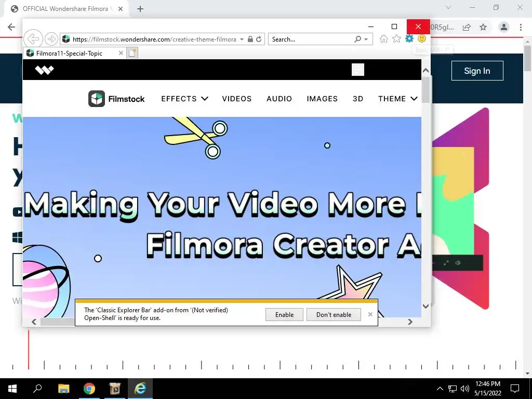This screenshot has width=532, height=399.
Task: Click Chrome back arrow
Action: 11,27
